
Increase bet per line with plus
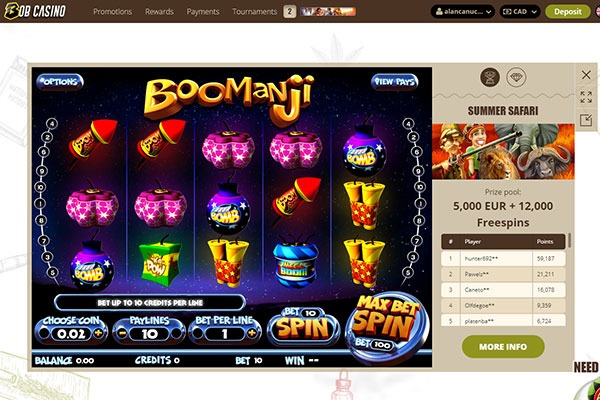point(252,333)
